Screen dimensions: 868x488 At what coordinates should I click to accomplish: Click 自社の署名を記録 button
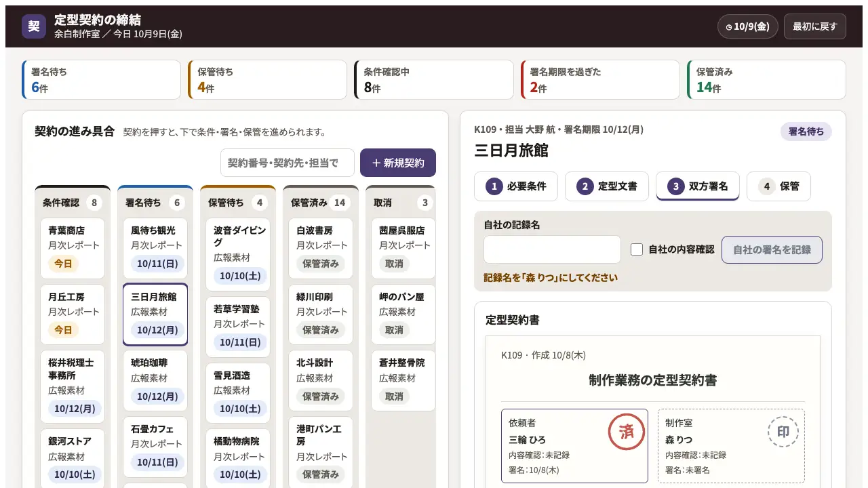[x=772, y=249]
